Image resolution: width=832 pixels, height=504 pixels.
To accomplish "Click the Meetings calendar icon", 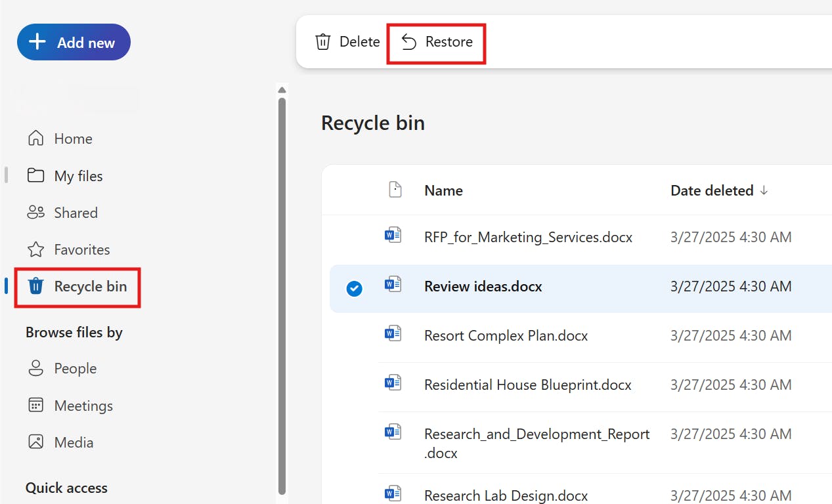I will (35, 406).
